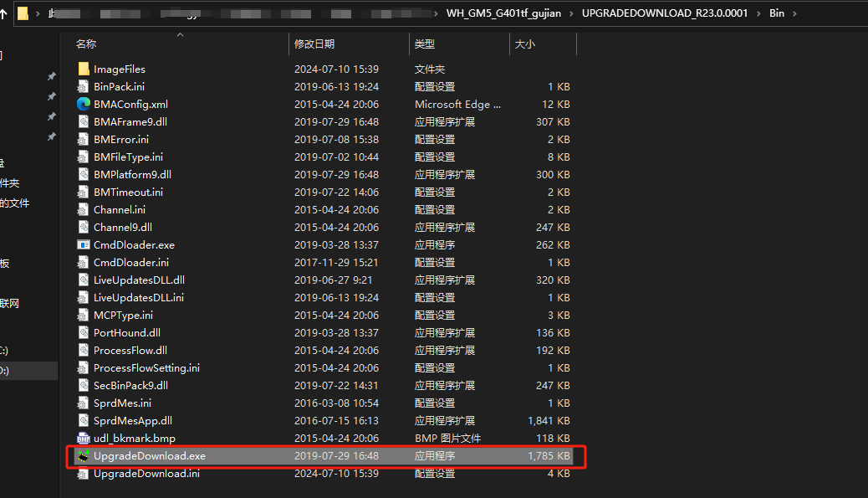The height and width of the screenshot is (498, 868).
Task: Select the SprdMes.ini file icon
Action: (x=84, y=403)
